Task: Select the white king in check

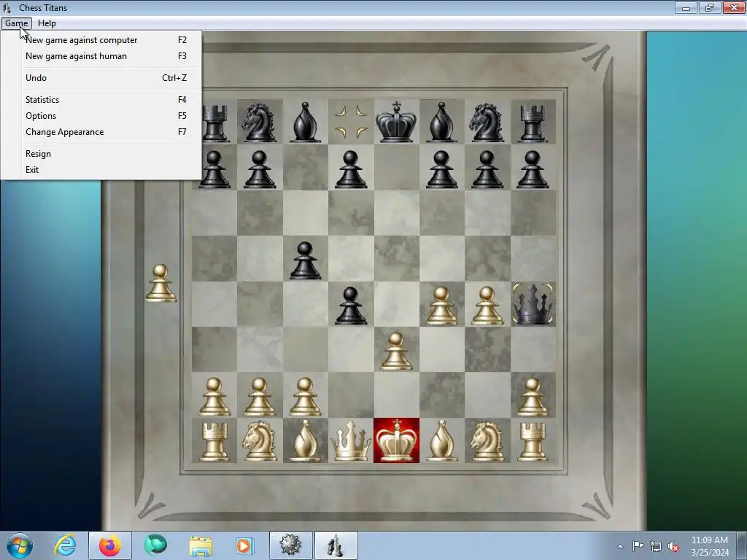Action: (396, 440)
